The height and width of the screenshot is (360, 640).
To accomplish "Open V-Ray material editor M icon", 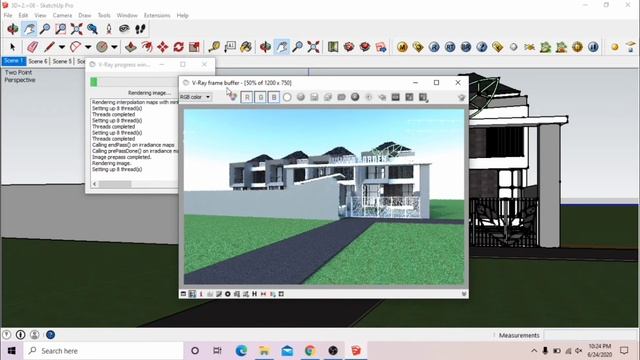I will point(402,47).
